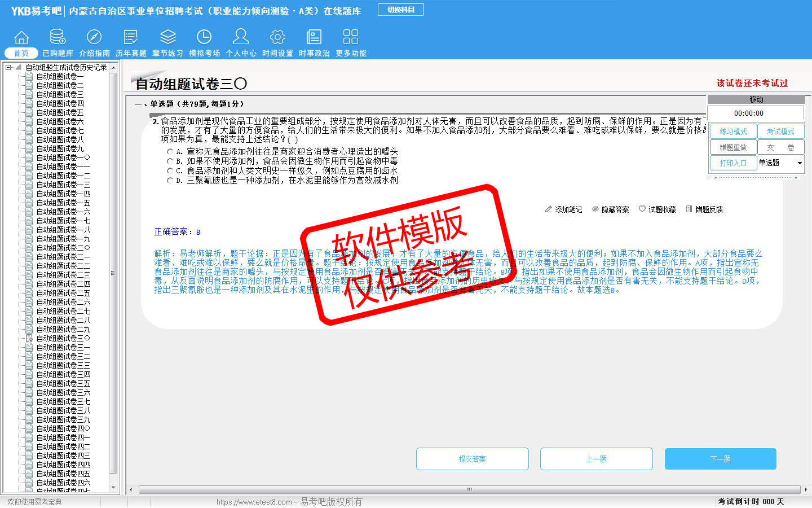Open the 已购题库 database icon
This screenshot has height=508, width=812.
[58, 38]
